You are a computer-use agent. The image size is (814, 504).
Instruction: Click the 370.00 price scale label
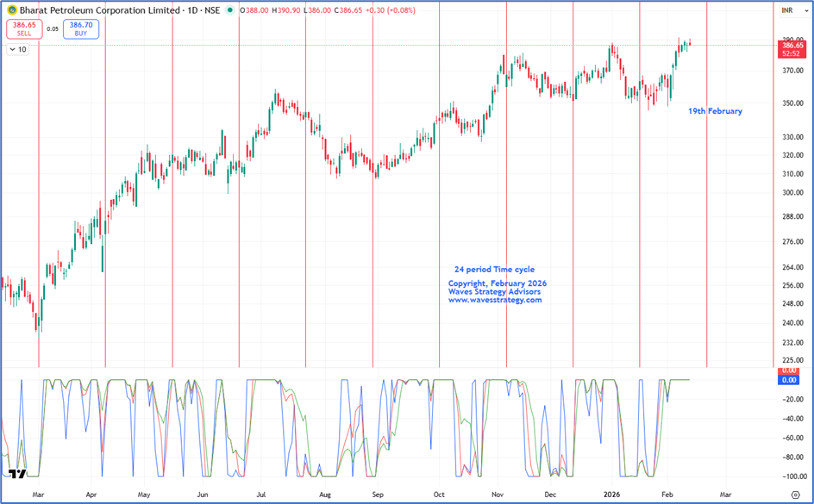point(792,71)
